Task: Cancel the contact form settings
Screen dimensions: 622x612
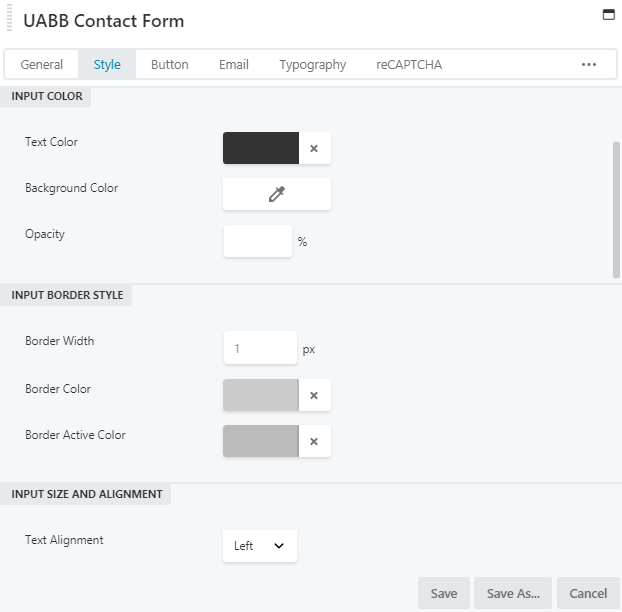Action: pos(588,593)
